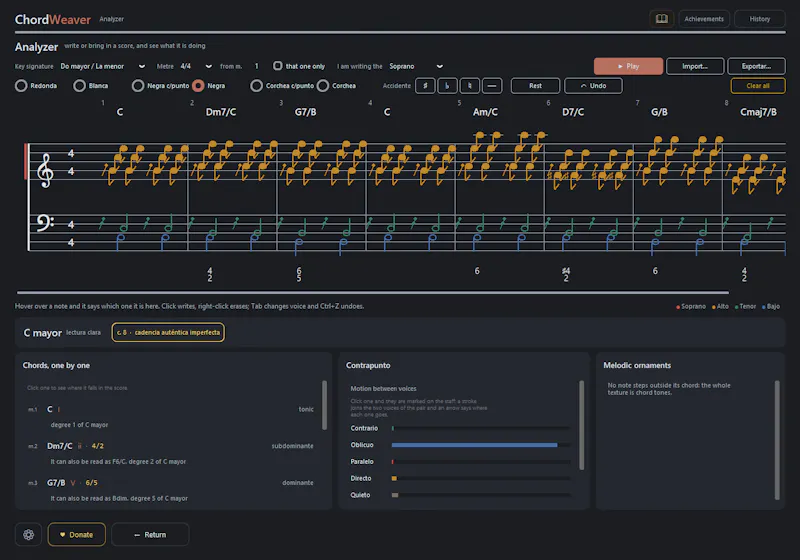This screenshot has height=560, width=800.
Task: Click the Contrapunto panel scrollbar
Action: (582, 425)
